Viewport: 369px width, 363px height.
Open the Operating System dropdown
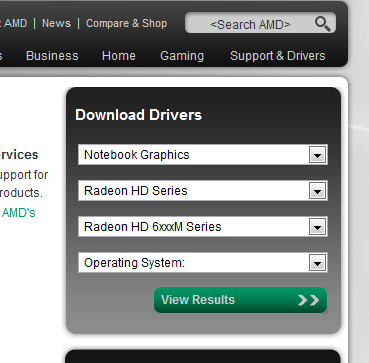point(203,263)
